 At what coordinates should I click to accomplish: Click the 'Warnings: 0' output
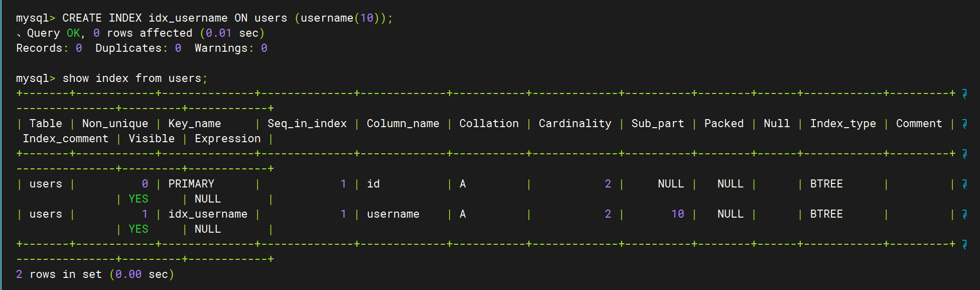click(x=231, y=48)
